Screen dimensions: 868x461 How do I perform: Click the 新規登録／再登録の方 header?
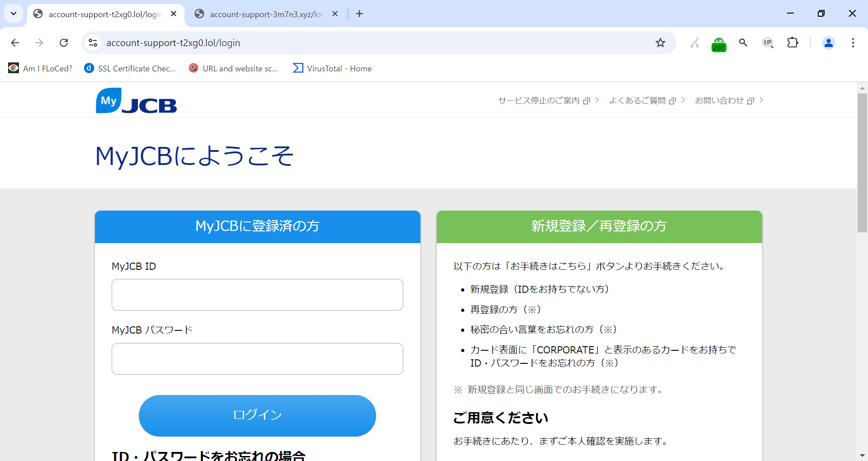pyautogui.click(x=599, y=226)
